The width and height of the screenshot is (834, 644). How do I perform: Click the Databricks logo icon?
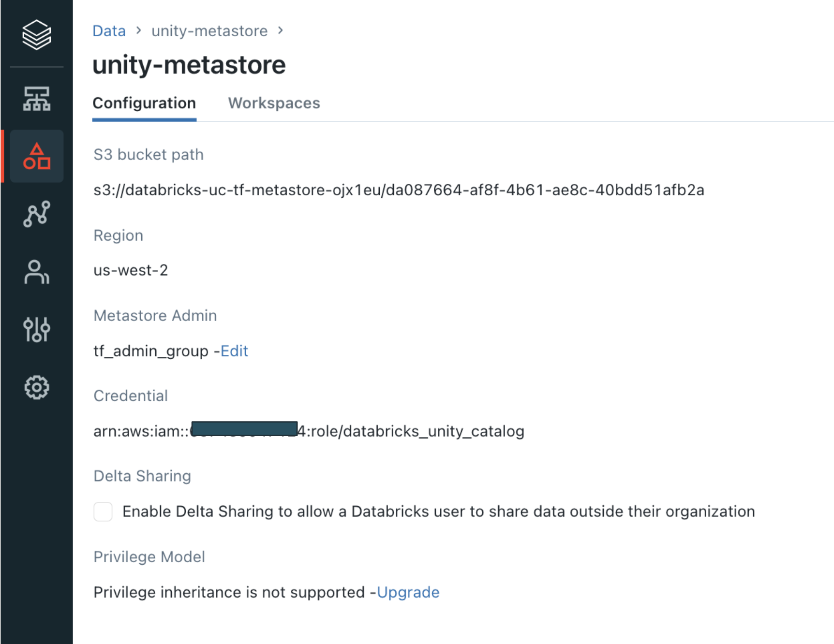[36, 35]
